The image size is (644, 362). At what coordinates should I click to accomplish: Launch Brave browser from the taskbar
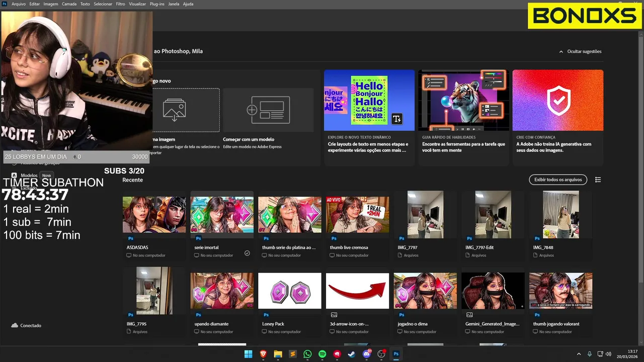click(263, 354)
